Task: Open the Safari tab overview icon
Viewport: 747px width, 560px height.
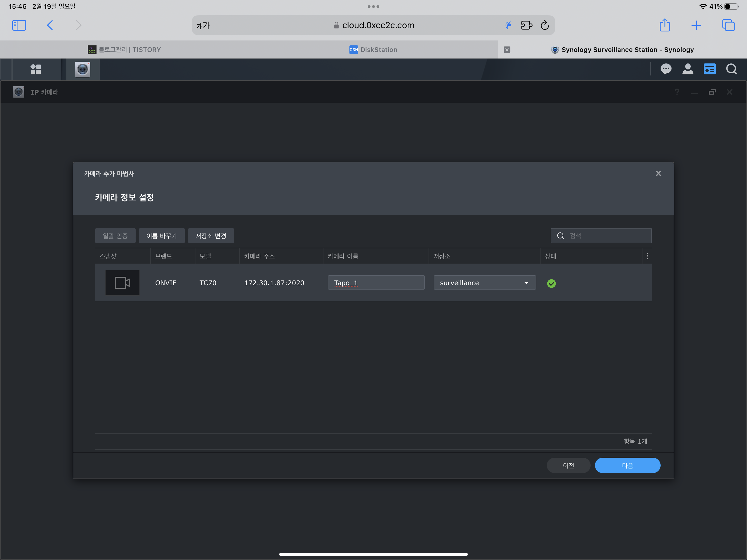Action: pos(728,25)
